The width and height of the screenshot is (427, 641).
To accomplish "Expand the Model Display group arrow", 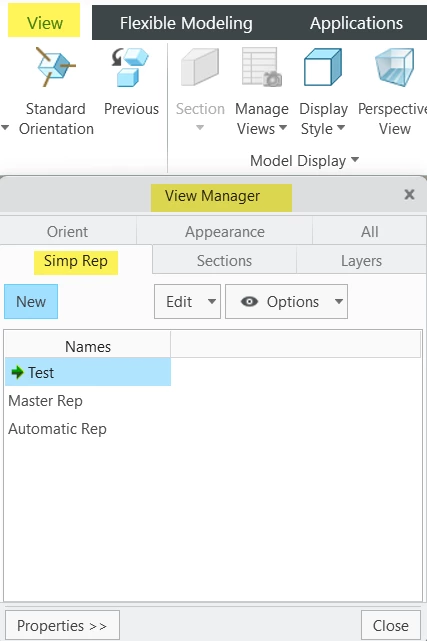I will pyautogui.click(x=355, y=159).
